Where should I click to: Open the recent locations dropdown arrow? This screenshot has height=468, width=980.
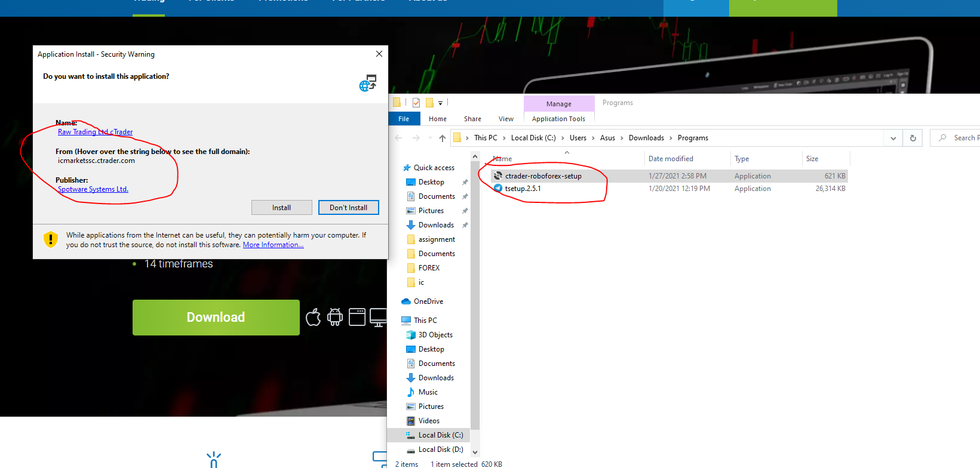(430, 138)
